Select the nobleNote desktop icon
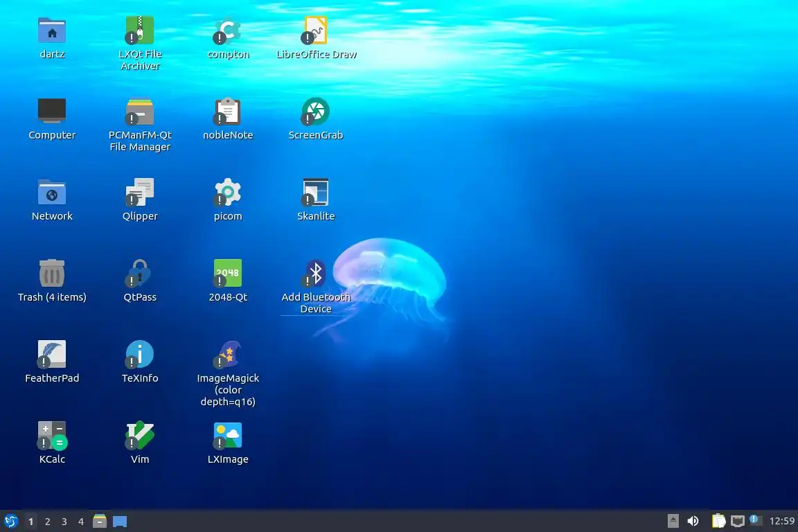 pos(227,112)
